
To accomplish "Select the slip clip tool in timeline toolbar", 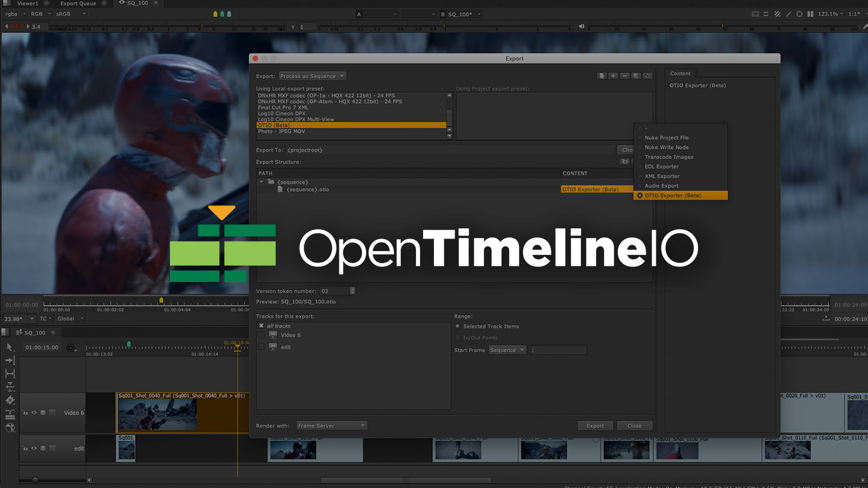I will coord(10,374).
